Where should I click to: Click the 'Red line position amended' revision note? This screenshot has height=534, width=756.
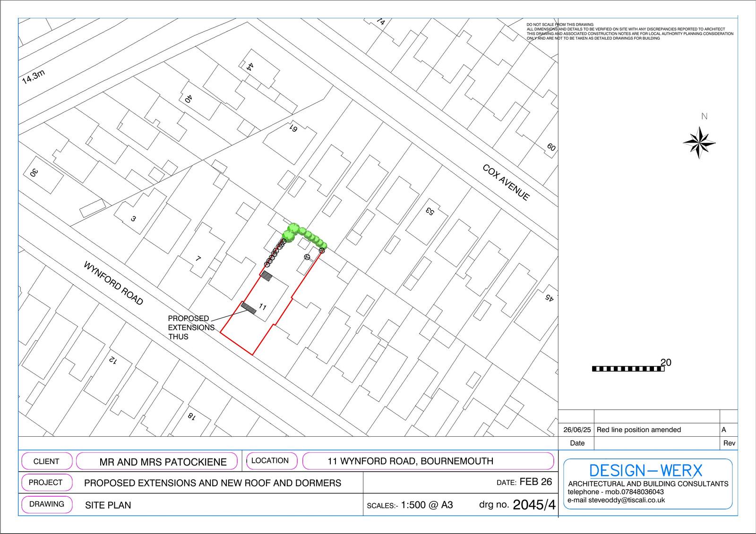point(639,430)
